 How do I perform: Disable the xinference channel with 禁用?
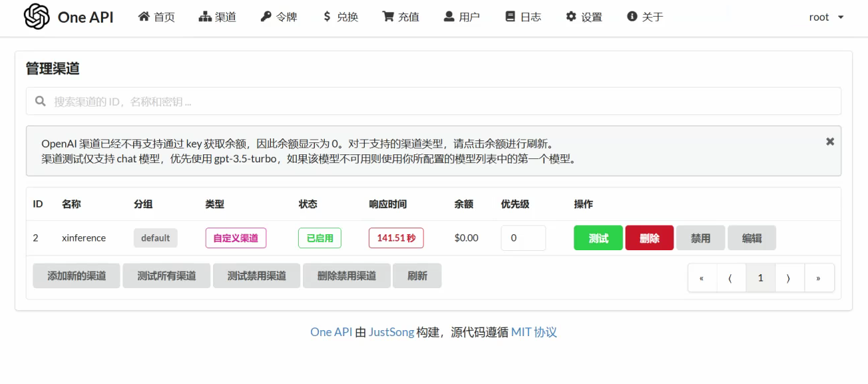(700, 238)
